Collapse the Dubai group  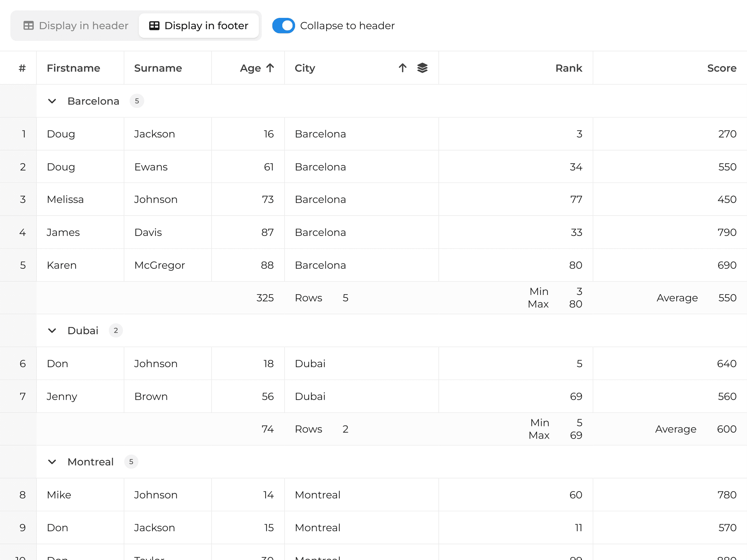(52, 331)
